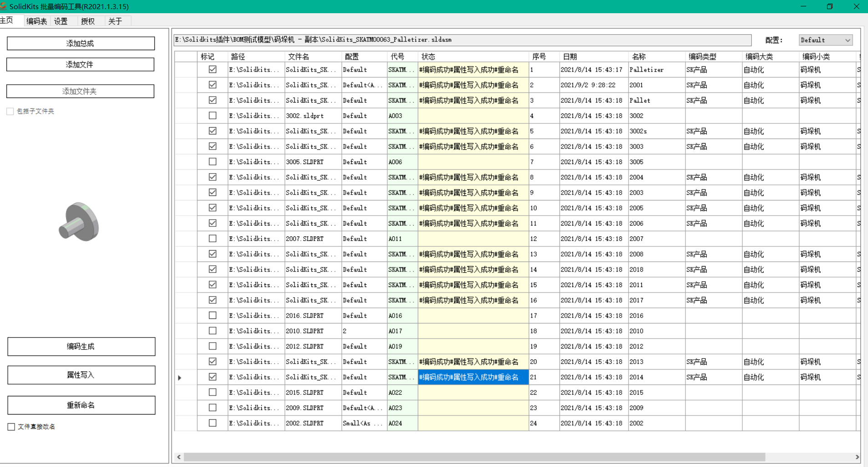868x467 pixels.
Task: Check the box for the 3002.sldprt row
Action: 213,116
